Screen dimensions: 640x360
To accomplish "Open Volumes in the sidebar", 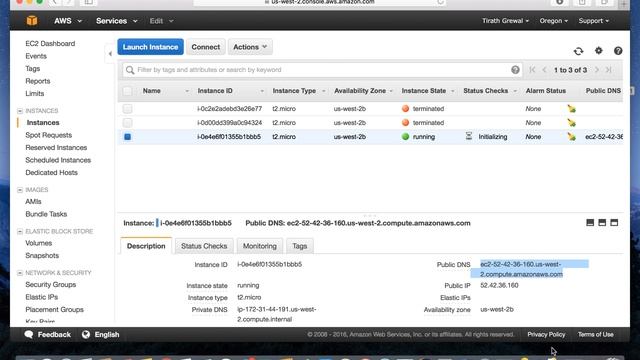I will 39,243.
